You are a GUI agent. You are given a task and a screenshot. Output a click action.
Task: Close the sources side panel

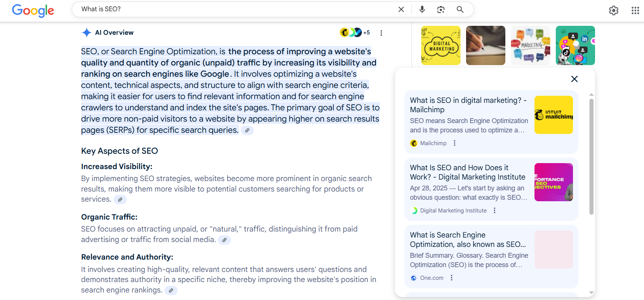(574, 79)
